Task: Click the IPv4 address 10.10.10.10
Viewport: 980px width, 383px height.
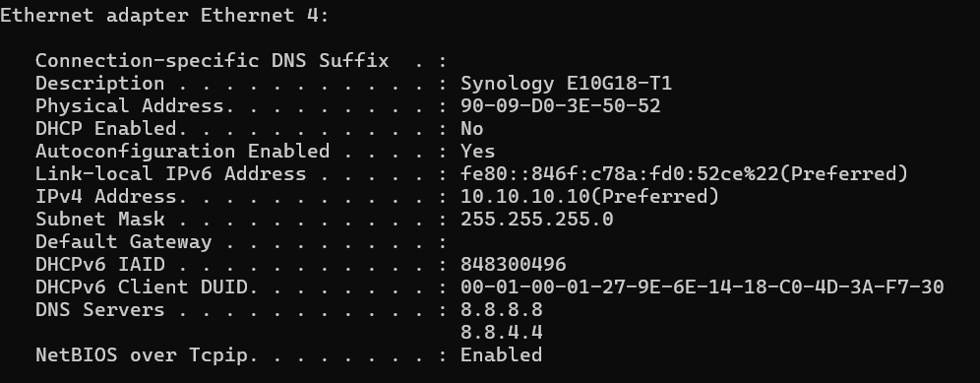Action: point(590,196)
